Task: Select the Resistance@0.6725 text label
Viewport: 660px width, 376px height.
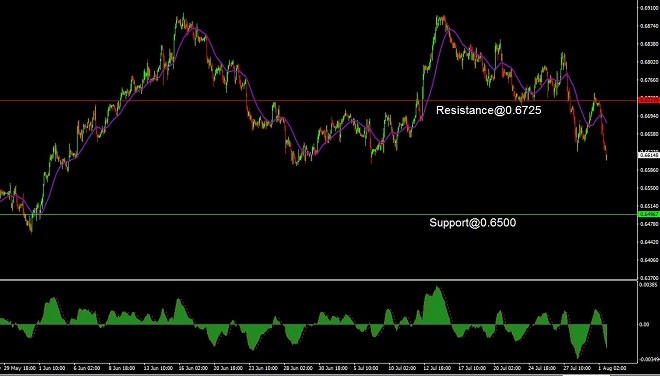Action: pos(489,110)
